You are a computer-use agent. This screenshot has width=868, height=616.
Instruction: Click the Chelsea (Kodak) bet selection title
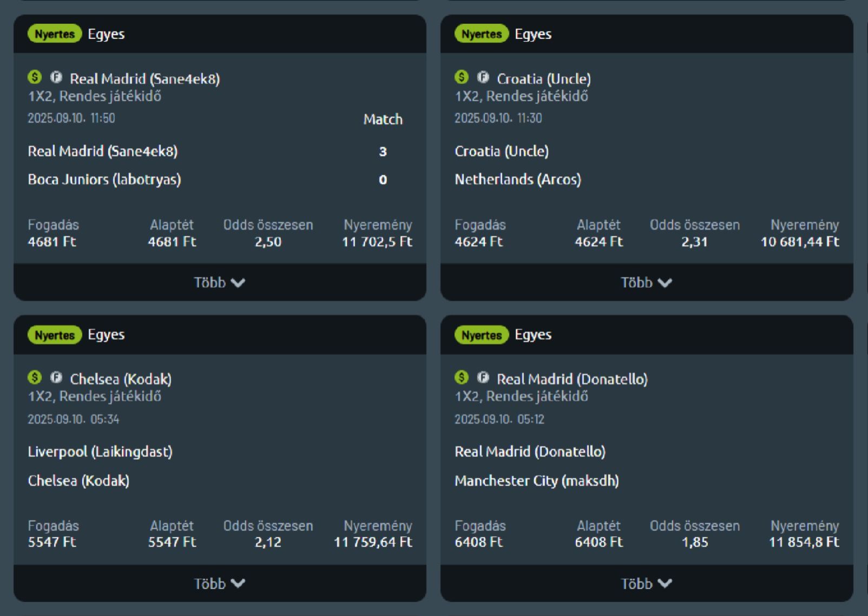click(x=121, y=379)
